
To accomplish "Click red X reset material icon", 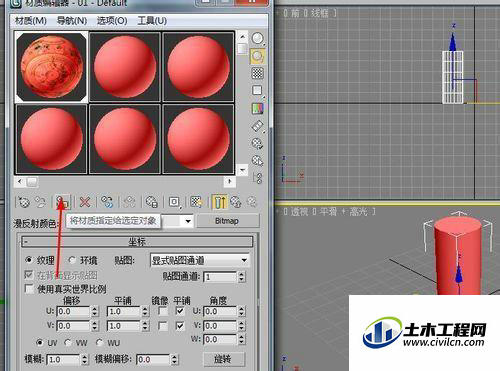I will [x=85, y=202].
